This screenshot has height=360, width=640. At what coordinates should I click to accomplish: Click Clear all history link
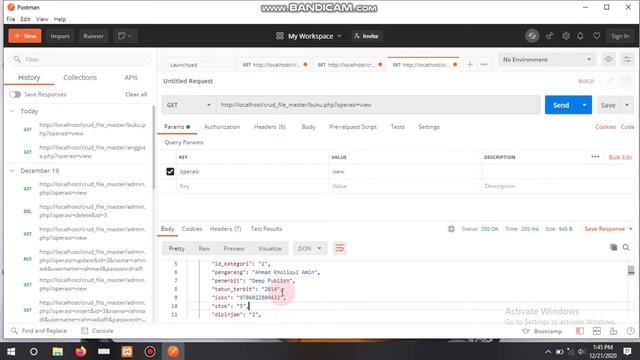pos(136,94)
